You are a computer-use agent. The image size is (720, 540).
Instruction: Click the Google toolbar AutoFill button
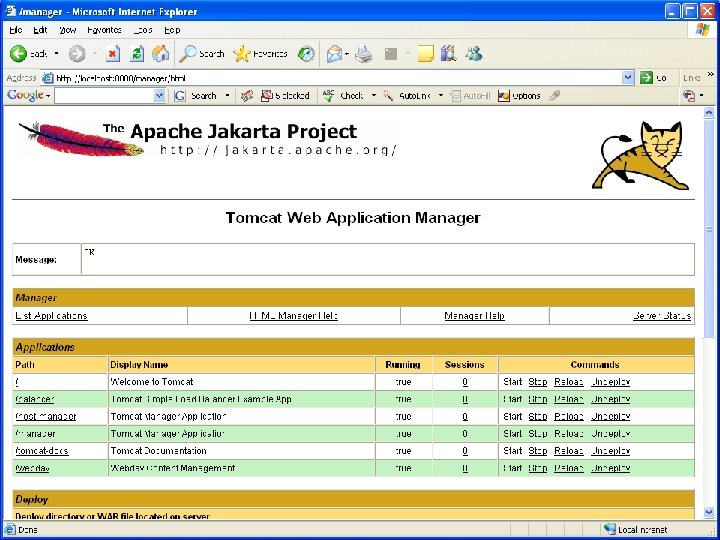pyautogui.click(x=470, y=96)
